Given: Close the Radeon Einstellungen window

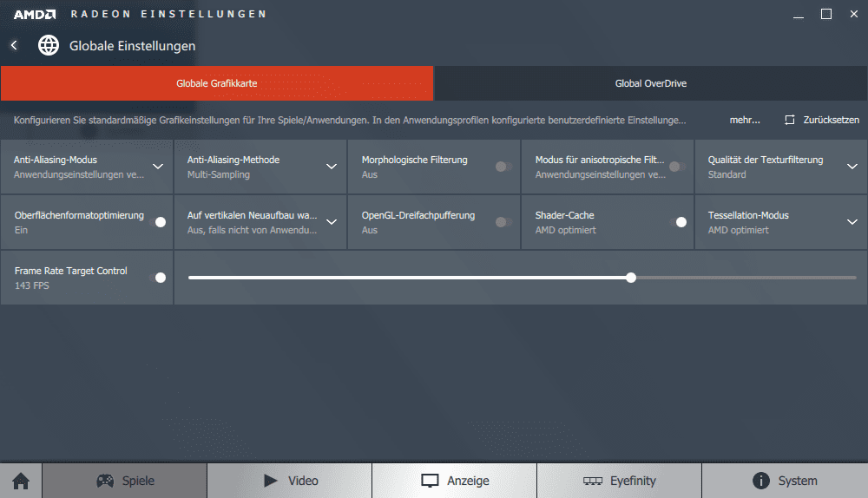Looking at the screenshot, I should pos(853,15).
